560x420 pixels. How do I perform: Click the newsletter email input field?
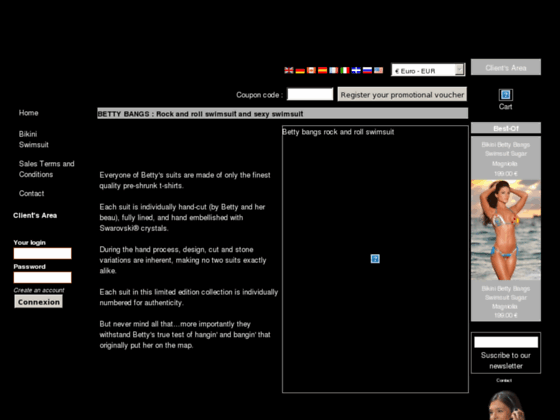[x=506, y=342]
